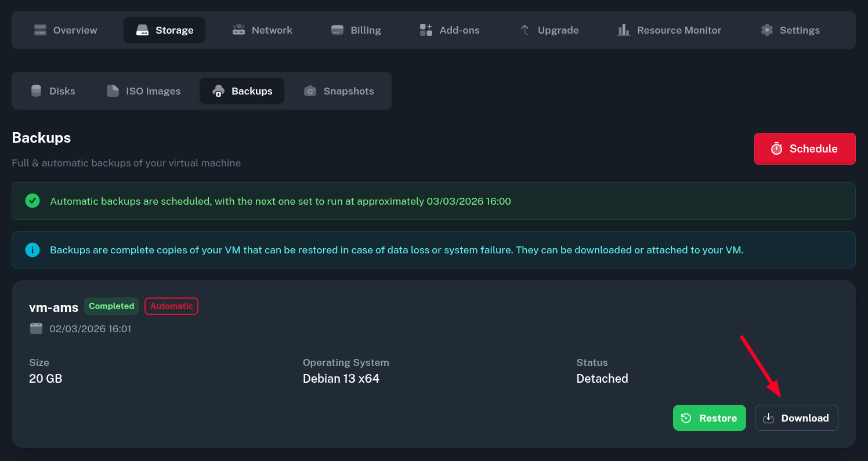Download the vm-ams backup
This screenshot has height=461, width=868.
[x=796, y=418]
